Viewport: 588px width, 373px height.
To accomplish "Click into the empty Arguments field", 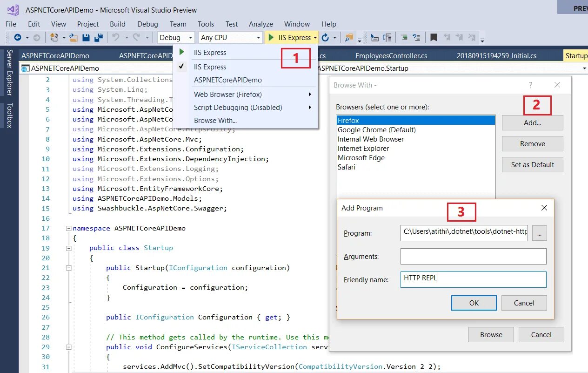I will pyautogui.click(x=474, y=257).
